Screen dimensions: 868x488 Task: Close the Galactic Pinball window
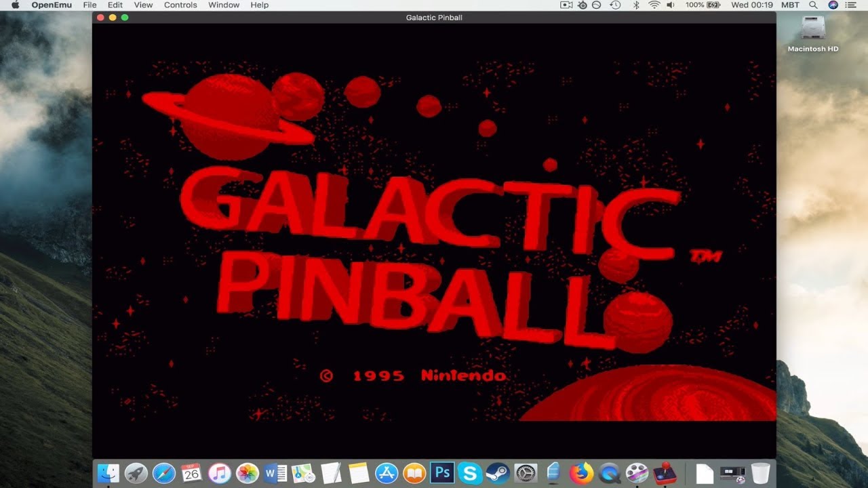click(x=100, y=18)
